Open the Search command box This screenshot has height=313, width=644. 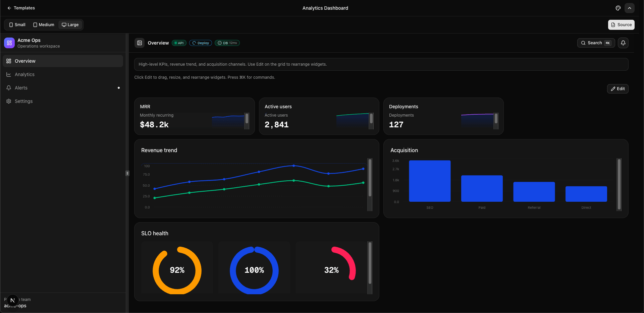[596, 43]
